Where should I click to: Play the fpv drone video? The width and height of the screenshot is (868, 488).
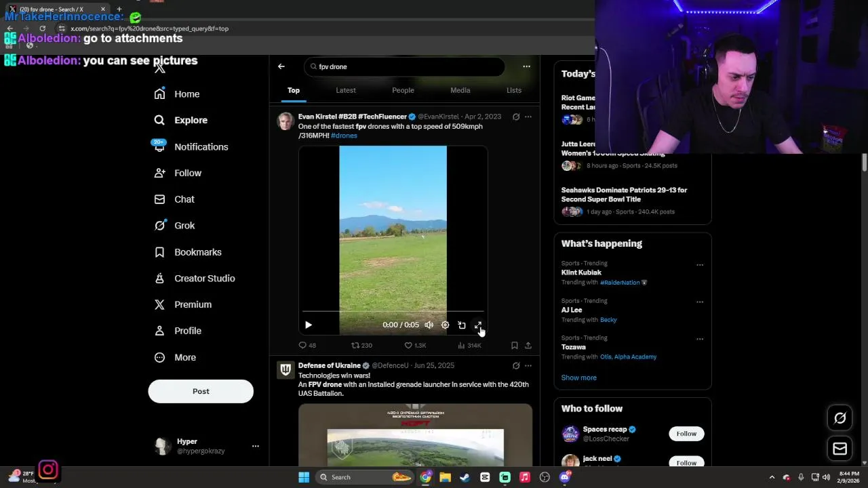coord(309,325)
